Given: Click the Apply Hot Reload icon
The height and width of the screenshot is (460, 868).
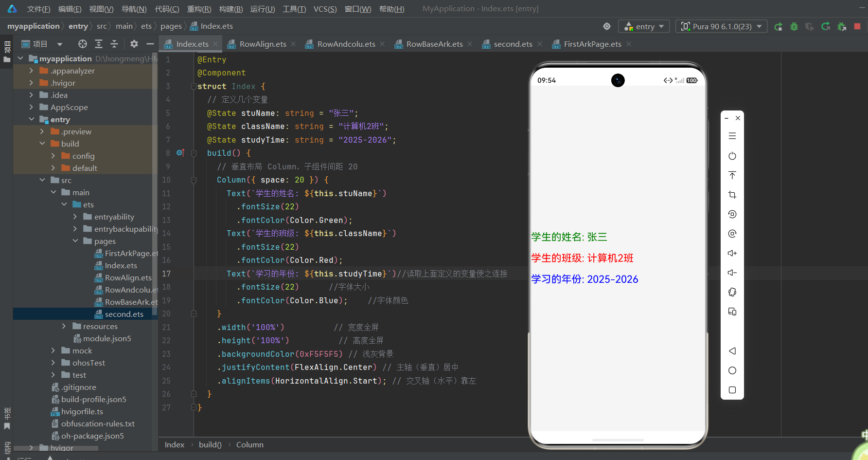Looking at the screenshot, I should (826, 26).
